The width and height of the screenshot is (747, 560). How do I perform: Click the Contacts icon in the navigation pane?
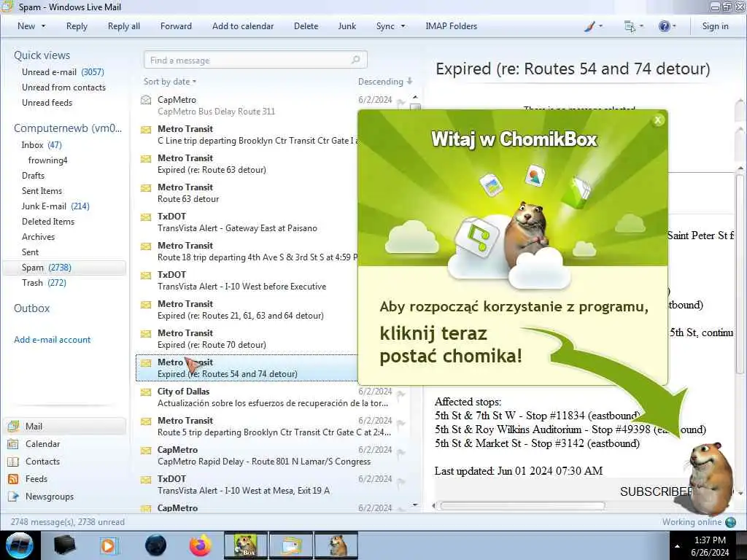(13, 462)
